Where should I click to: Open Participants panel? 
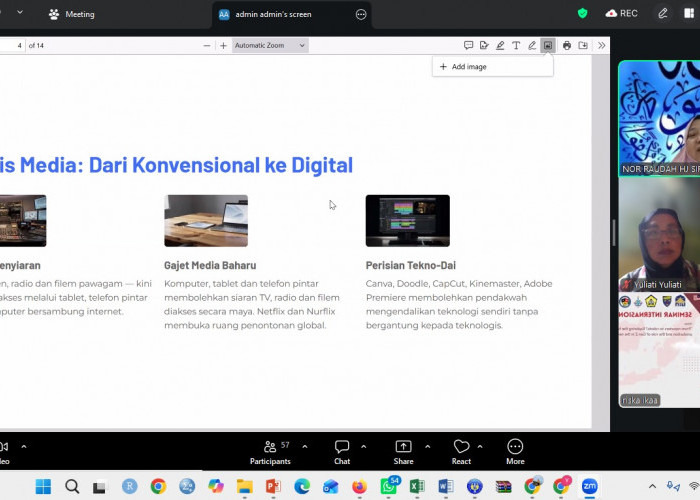(270, 452)
